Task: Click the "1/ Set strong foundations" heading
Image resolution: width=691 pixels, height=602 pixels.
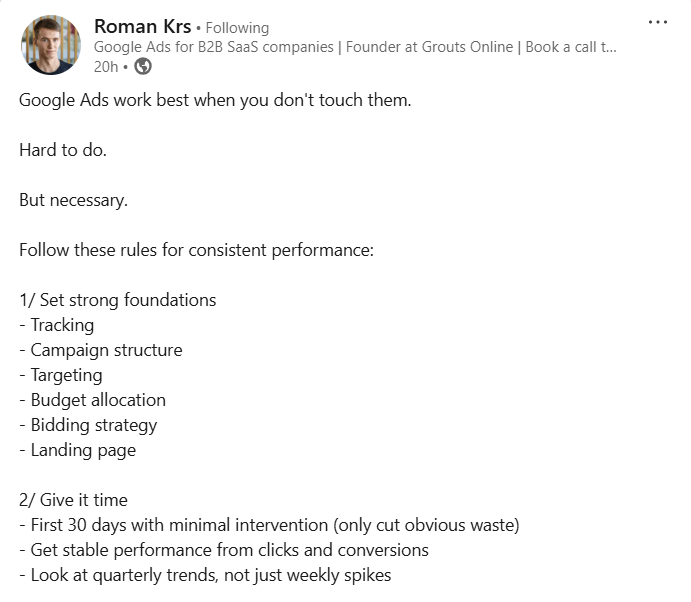Action: 117,300
